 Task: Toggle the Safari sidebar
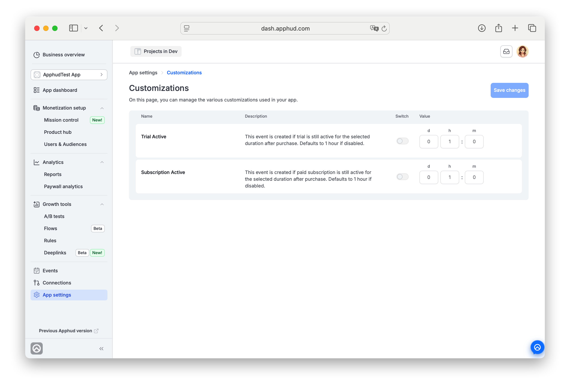click(x=73, y=28)
